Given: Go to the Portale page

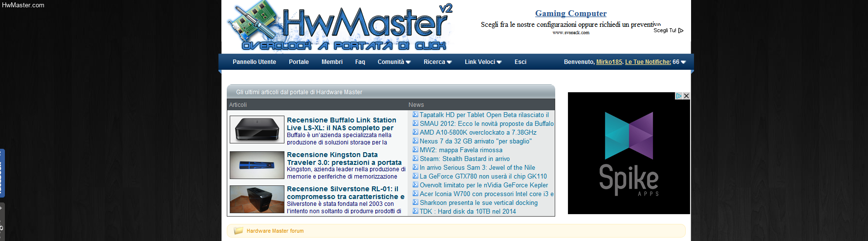Looking at the screenshot, I should (299, 62).
